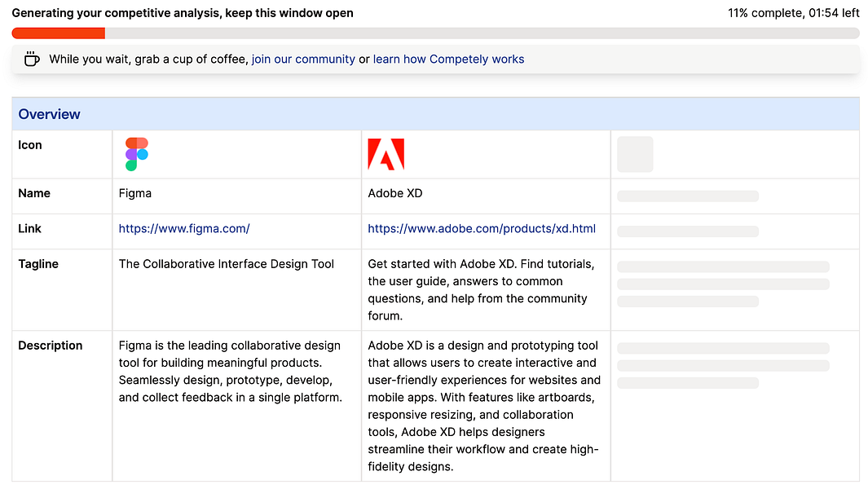Image resolution: width=868 pixels, height=489 pixels.
Task: Click the coffee cup icon
Action: point(32,59)
